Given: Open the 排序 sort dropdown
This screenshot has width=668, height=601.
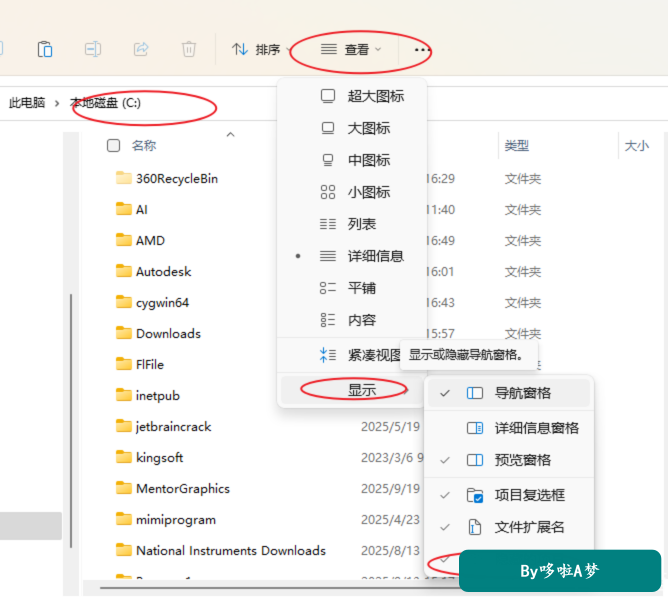Looking at the screenshot, I should tap(261, 49).
